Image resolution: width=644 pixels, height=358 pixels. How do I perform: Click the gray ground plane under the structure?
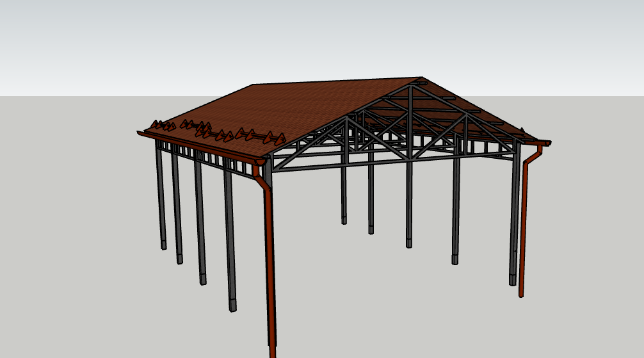click(384, 307)
